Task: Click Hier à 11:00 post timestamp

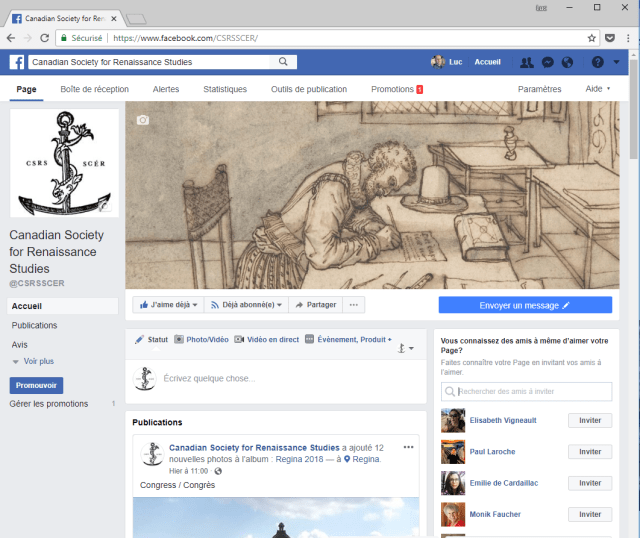Action: [189, 471]
